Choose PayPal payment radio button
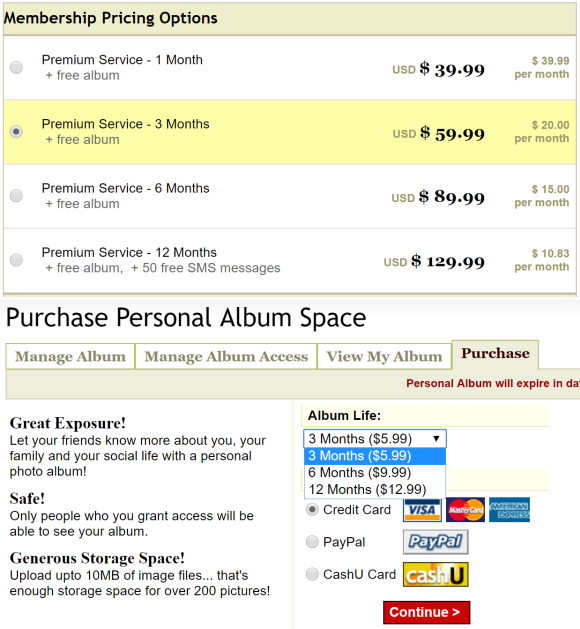 coord(312,542)
